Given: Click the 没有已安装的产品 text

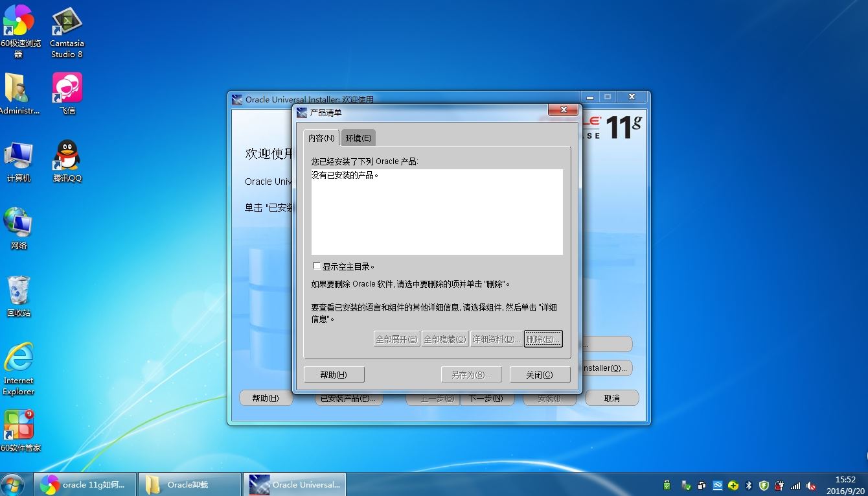Looking at the screenshot, I should [x=345, y=175].
